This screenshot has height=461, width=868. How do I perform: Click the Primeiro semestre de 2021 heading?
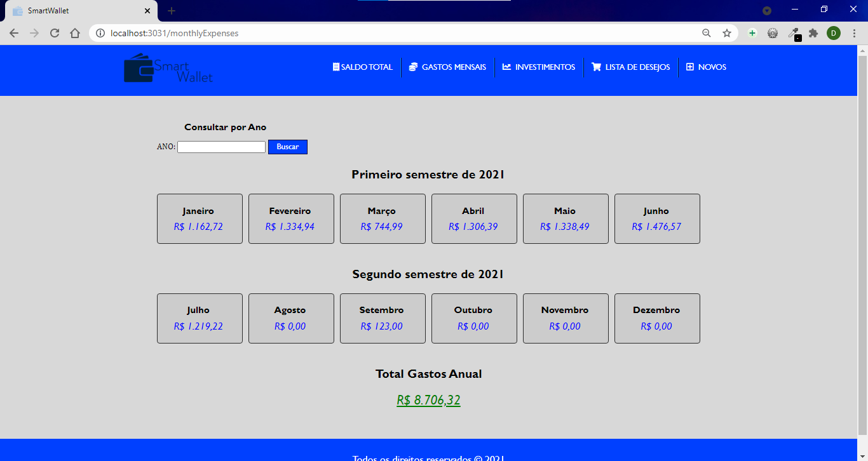point(428,175)
